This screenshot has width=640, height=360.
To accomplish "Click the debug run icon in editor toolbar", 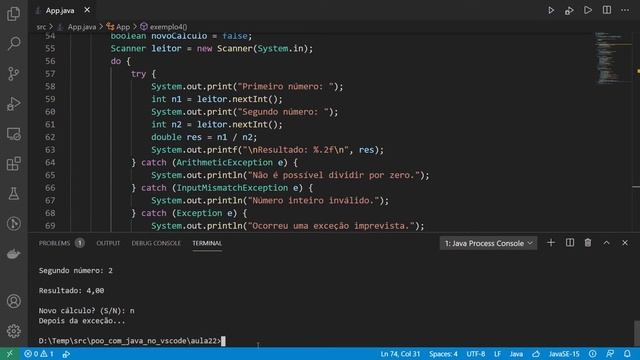I will (x=569, y=10).
